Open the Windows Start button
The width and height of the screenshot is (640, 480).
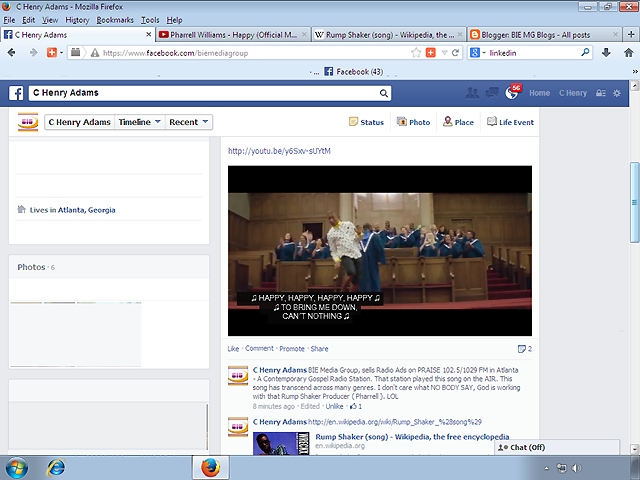pyautogui.click(x=16, y=468)
